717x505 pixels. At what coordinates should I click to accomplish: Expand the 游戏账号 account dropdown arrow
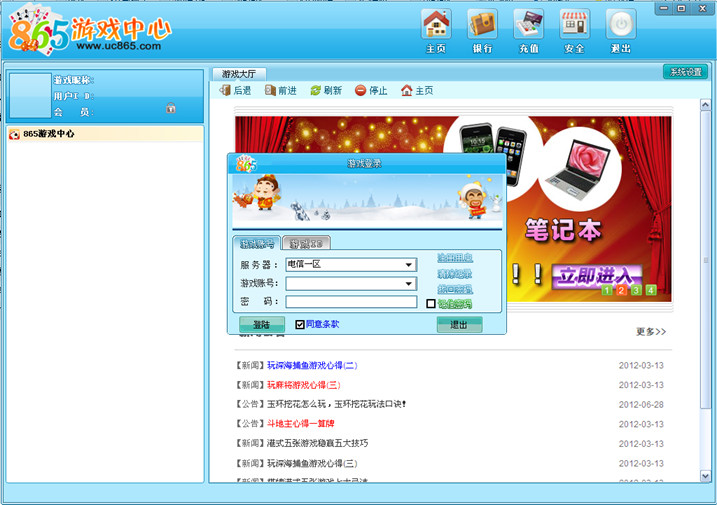(409, 284)
